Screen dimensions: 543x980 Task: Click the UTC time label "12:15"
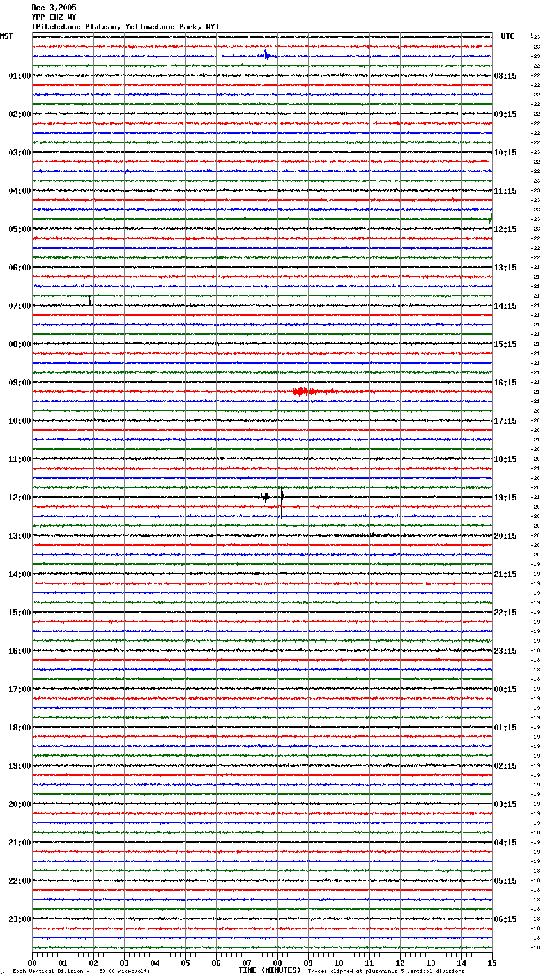coord(505,229)
